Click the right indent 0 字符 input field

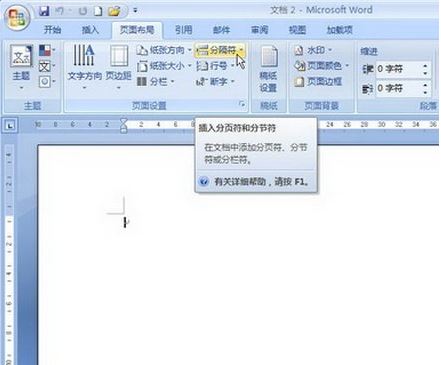pyautogui.click(x=398, y=89)
